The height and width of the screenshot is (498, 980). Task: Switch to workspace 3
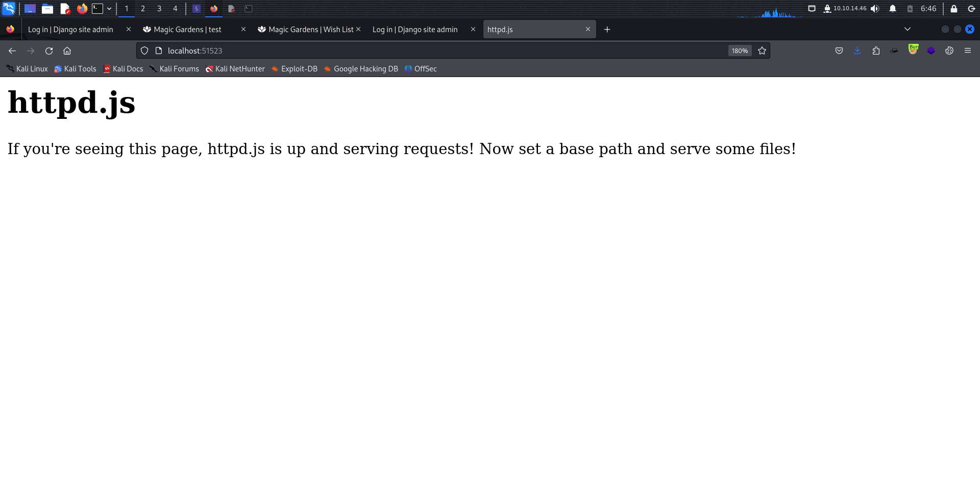(159, 9)
